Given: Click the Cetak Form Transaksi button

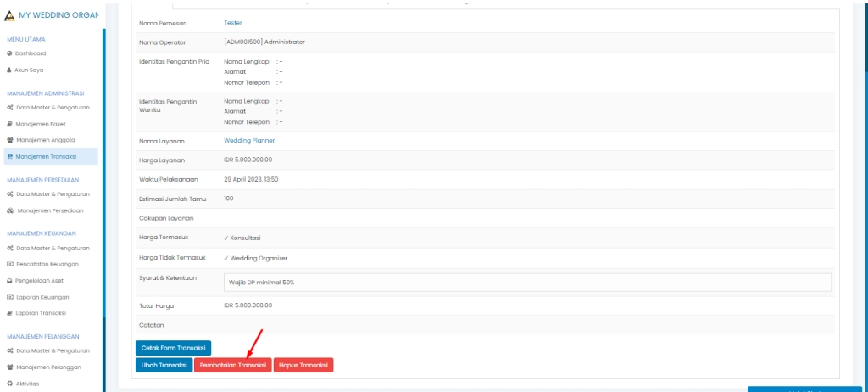Looking at the screenshot, I should coord(173,348).
